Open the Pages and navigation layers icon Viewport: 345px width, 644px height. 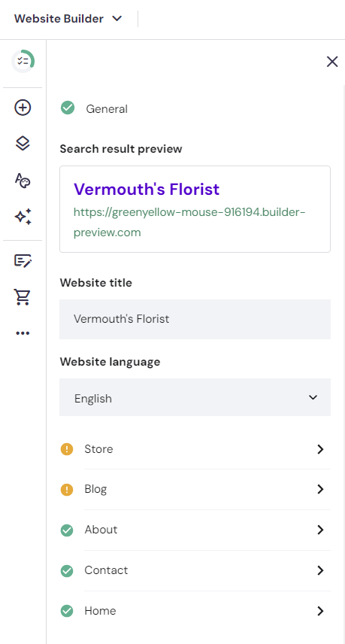(23, 144)
